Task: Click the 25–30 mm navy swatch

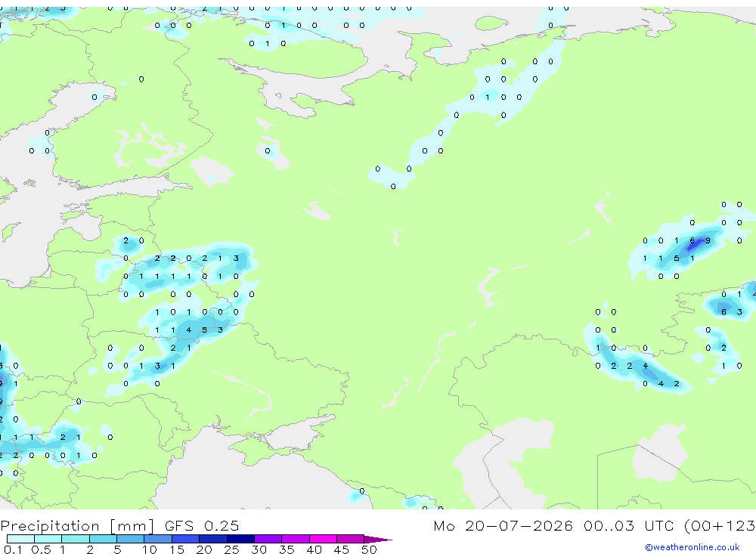Action: pos(240,539)
